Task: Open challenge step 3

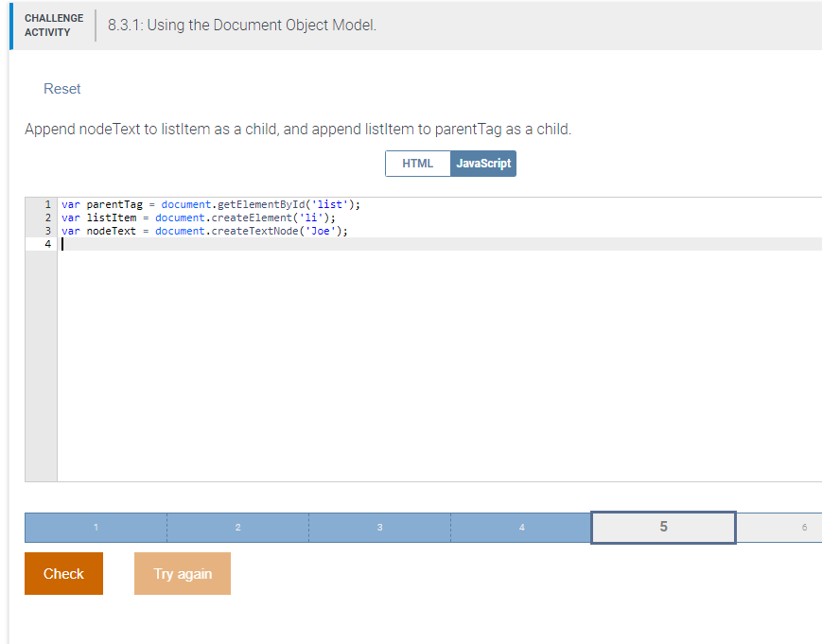Action: [379, 527]
